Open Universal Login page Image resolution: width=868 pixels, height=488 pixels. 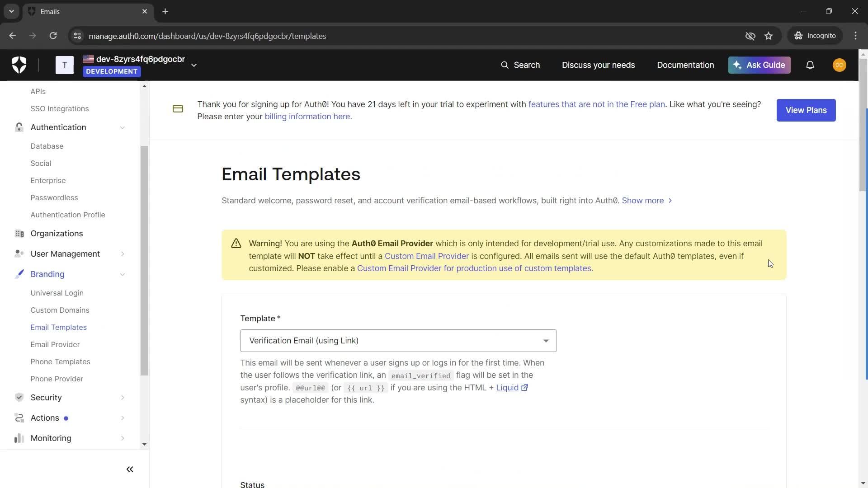point(57,293)
